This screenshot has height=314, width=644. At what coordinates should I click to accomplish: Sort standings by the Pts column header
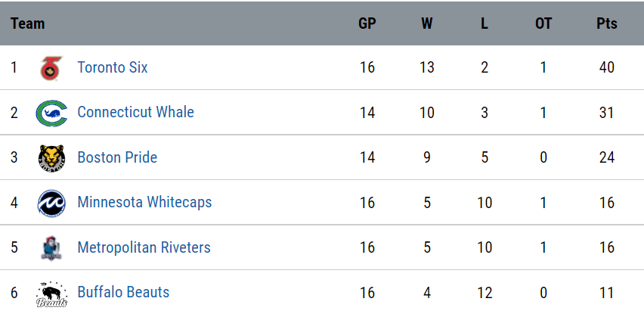click(607, 24)
